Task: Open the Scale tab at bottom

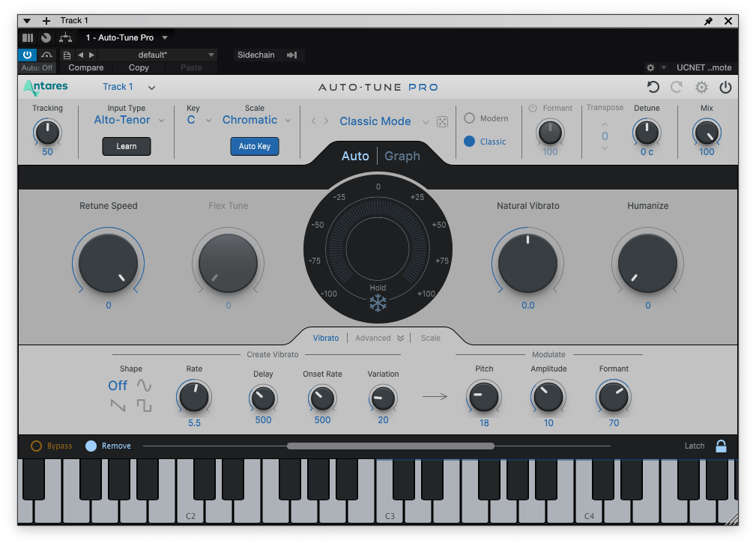Action: 431,339
